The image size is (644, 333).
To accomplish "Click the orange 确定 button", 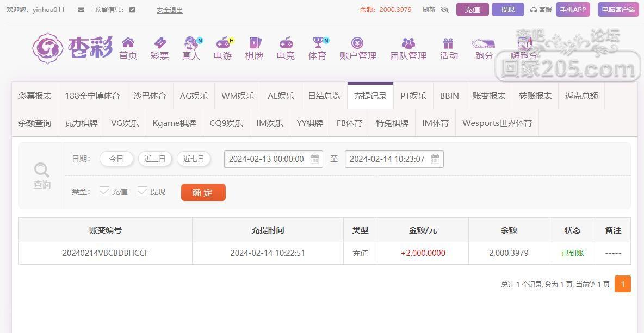I will (x=203, y=192).
